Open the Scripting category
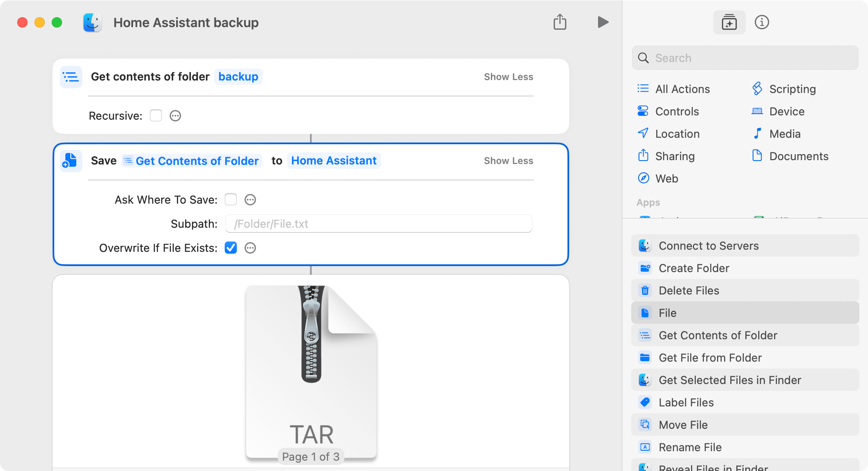Image resolution: width=868 pixels, height=471 pixels. pos(791,89)
